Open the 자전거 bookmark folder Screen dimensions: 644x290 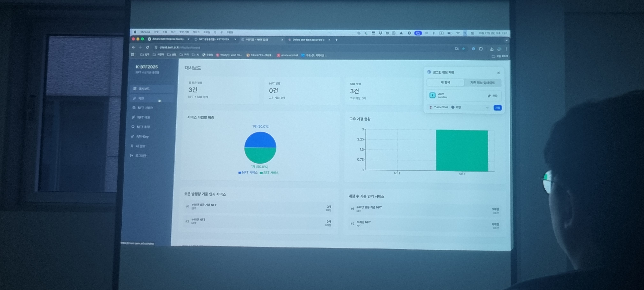point(158,54)
